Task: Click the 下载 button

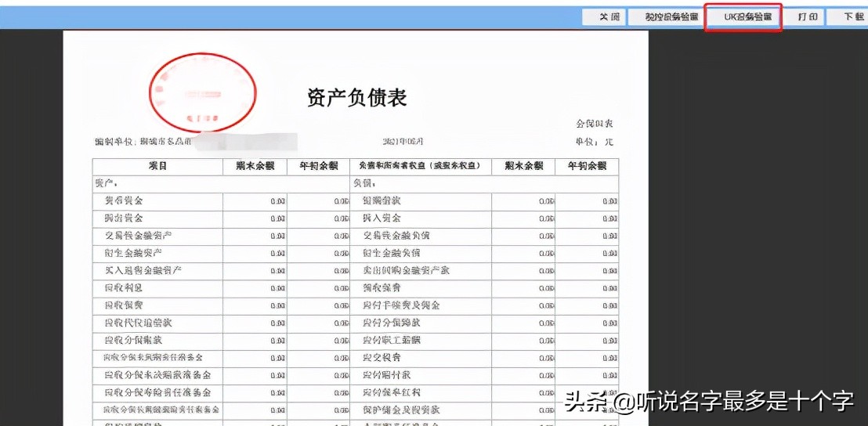Action: pyautogui.click(x=847, y=16)
